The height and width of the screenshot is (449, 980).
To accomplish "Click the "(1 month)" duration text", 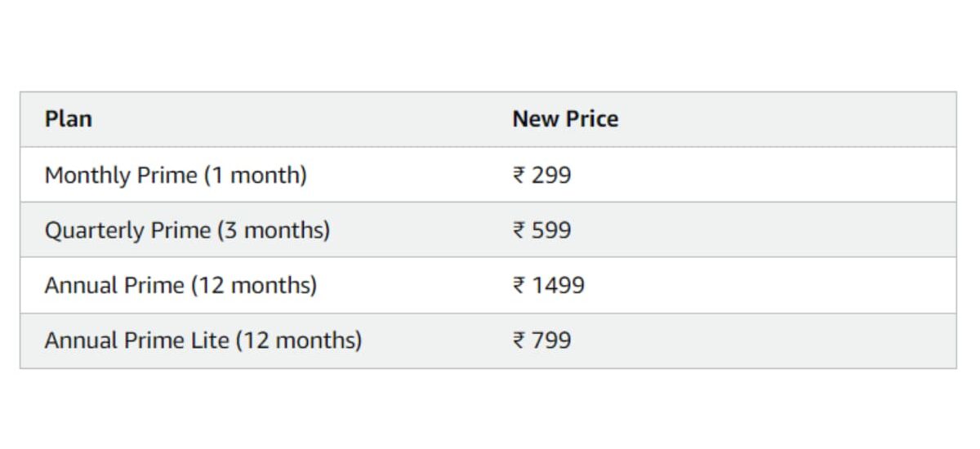I will point(255,175).
